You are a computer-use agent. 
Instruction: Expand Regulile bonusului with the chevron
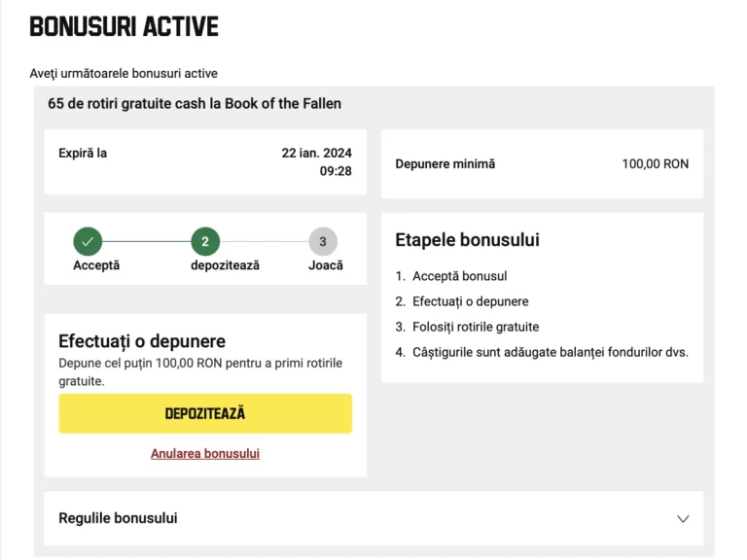683,518
